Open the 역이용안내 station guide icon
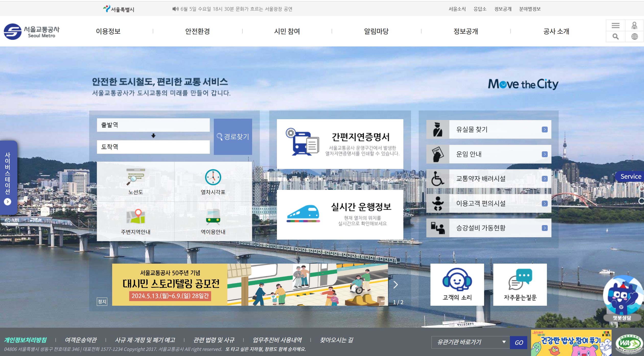 click(213, 217)
